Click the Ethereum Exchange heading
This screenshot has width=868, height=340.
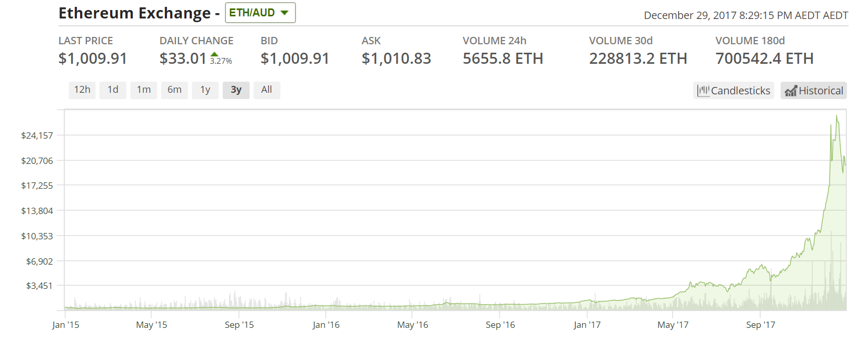pyautogui.click(x=134, y=13)
